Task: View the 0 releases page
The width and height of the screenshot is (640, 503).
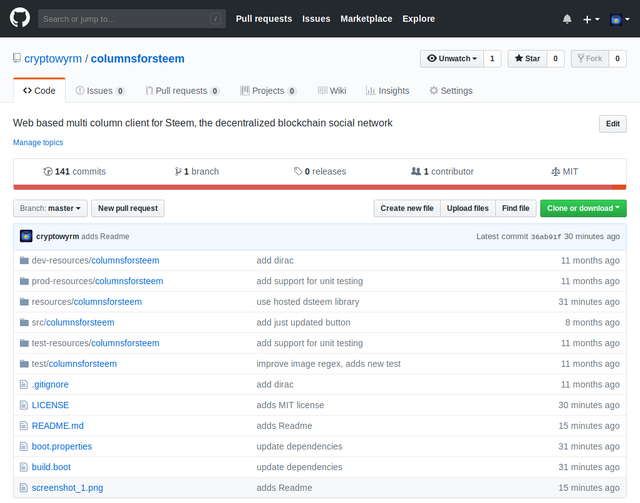Action: pyautogui.click(x=320, y=171)
